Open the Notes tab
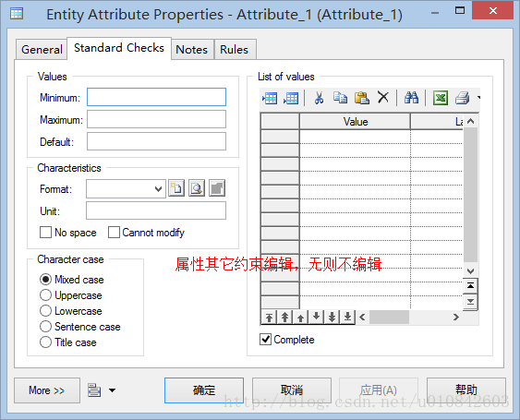Screen dimensions: 520x420 (x=192, y=50)
